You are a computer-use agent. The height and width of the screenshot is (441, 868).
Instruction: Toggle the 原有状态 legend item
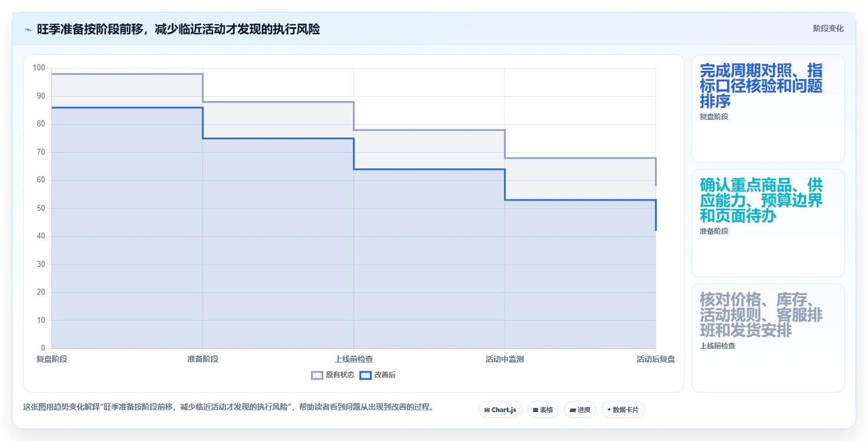pyautogui.click(x=333, y=375)
